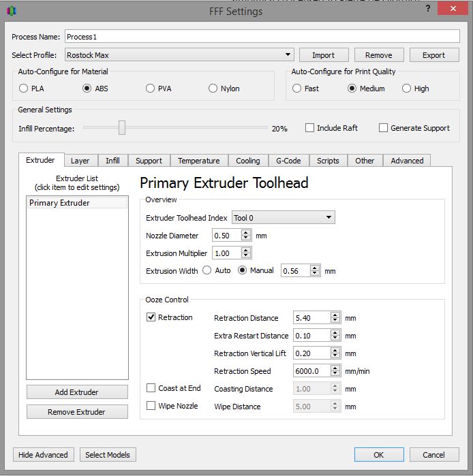Click the question mark help button
The width and height of the screenshot is (473, 476).
click(427, 9)
